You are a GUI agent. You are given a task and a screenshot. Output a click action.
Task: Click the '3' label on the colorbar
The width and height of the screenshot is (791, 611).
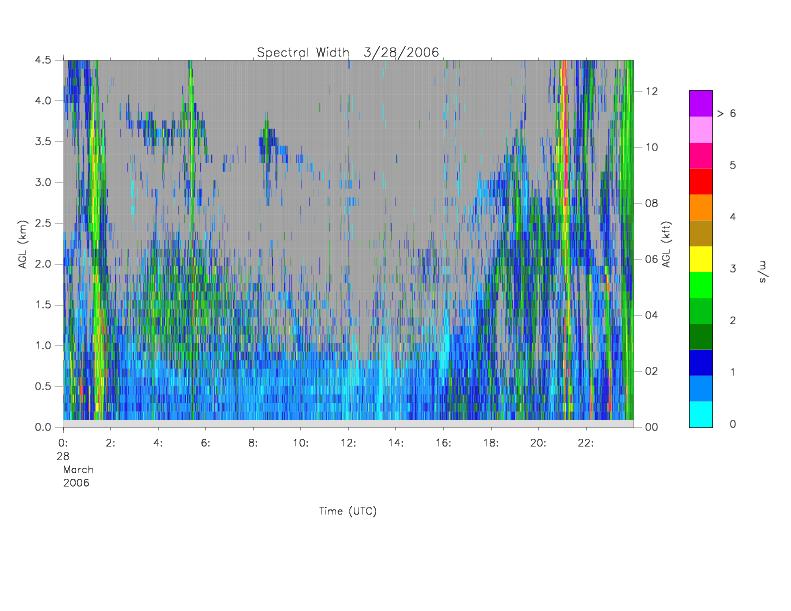pyautogui.click(x=732, y=268)
